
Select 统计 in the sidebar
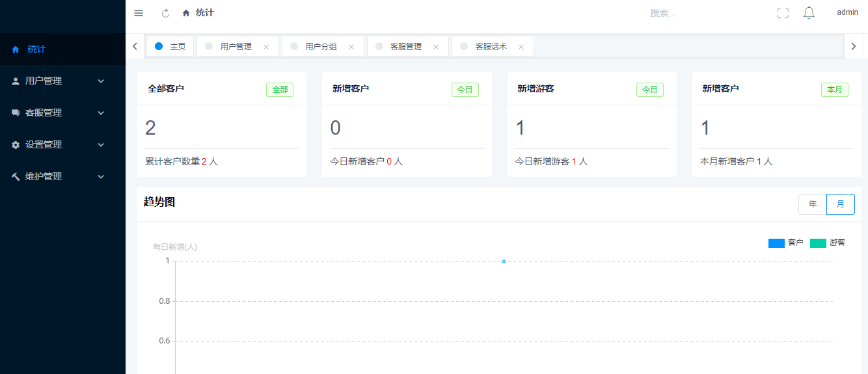pos(36,49)
